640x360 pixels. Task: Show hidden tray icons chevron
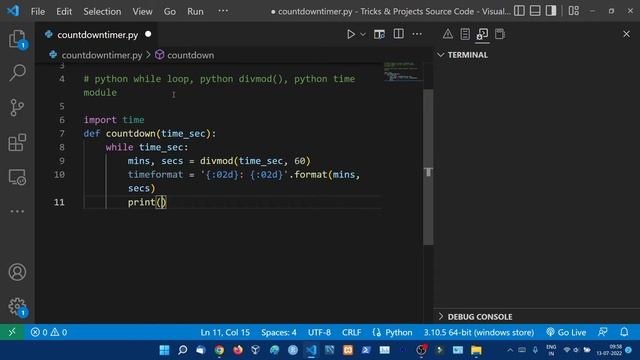[510, 350]
